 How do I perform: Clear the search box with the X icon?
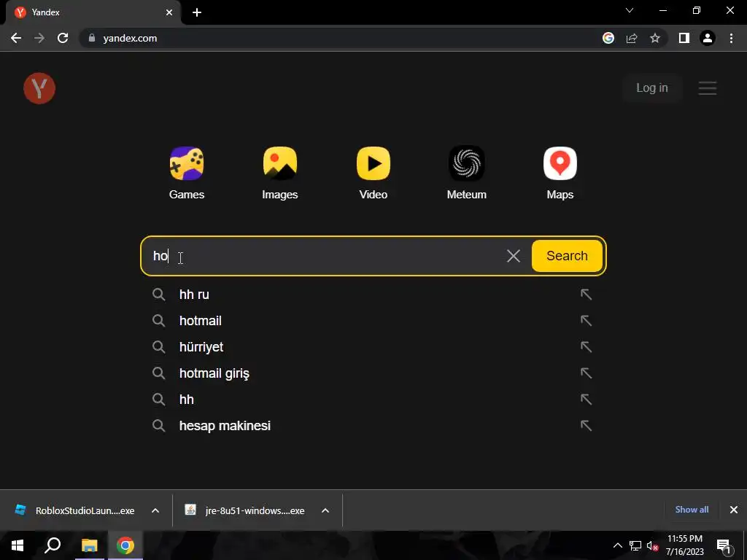pos(514,256)
